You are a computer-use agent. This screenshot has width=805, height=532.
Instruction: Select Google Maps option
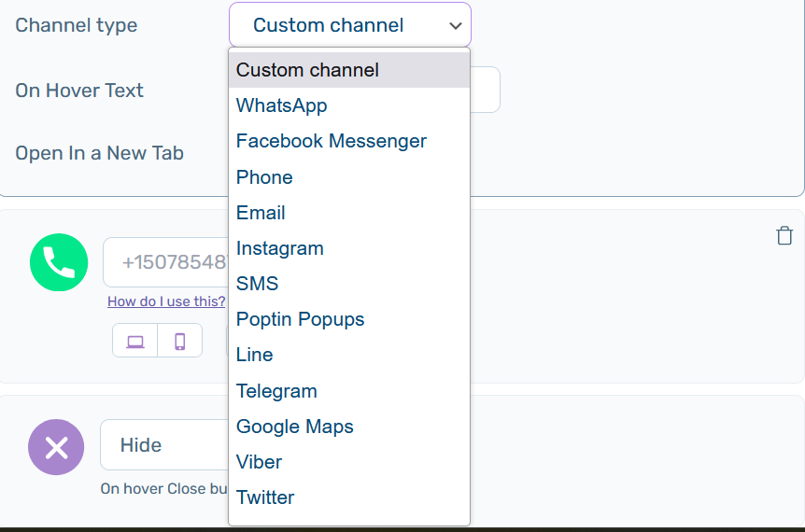coord(349,427)
